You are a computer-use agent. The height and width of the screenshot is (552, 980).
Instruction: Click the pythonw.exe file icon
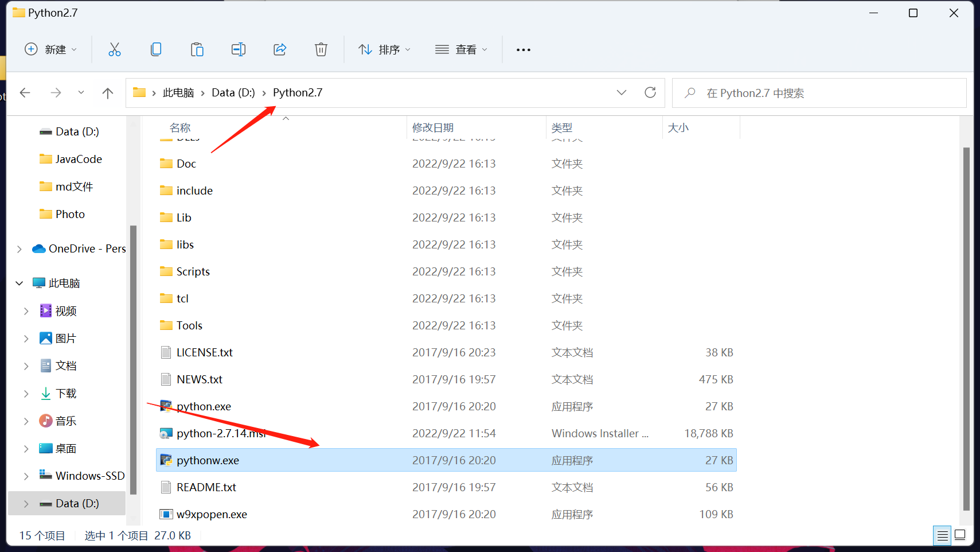[166, 460]
